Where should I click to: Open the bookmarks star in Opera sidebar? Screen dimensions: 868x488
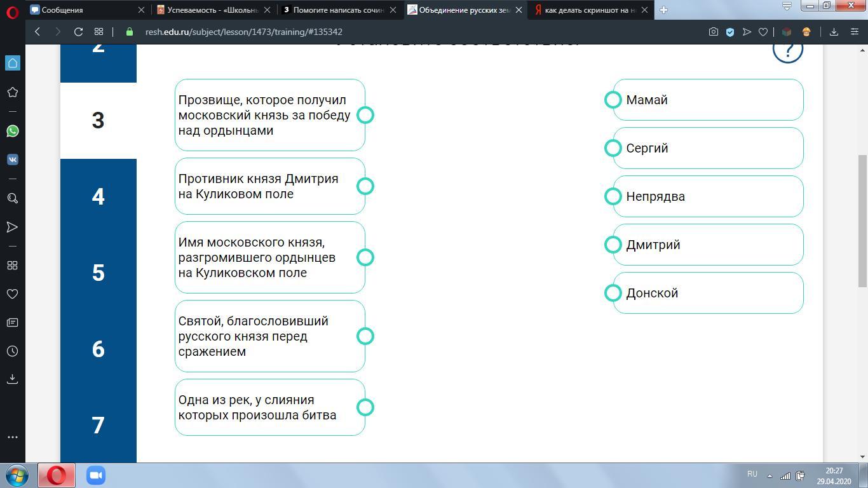12,92
